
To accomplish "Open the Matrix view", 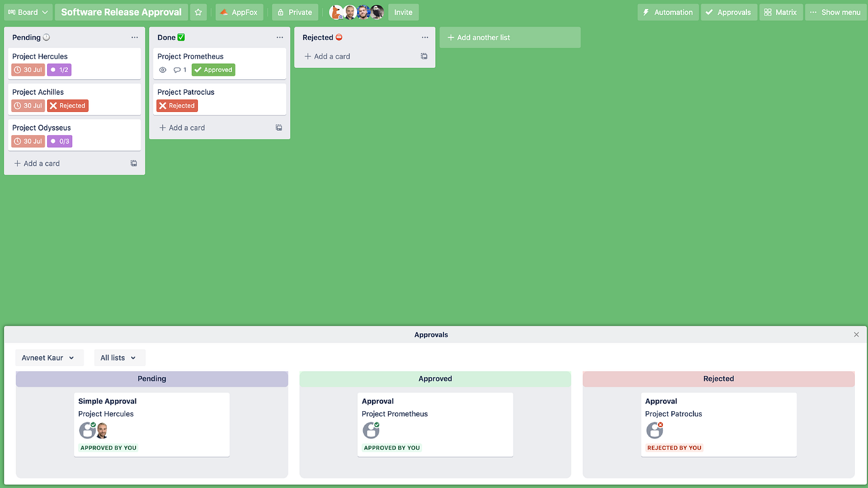I will (781, 12).
